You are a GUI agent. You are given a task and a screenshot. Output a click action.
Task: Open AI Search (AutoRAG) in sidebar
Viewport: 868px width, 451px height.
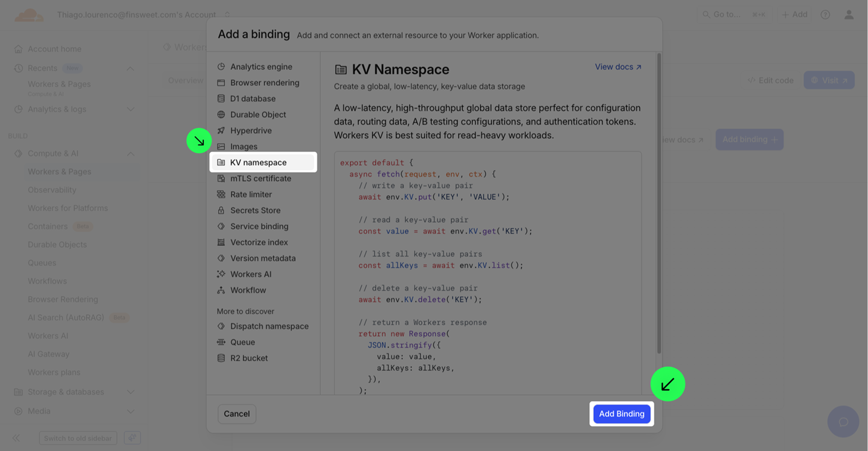[x=66, y=317]
